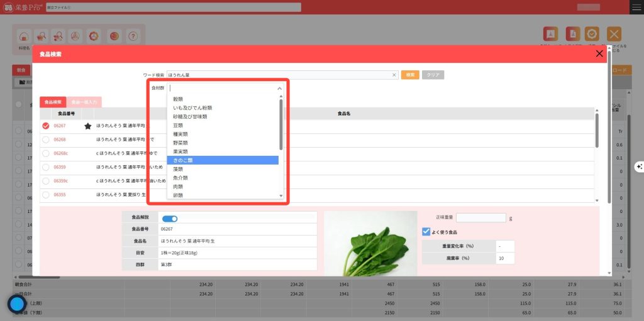Switch to the 食品一括入力 tab
The height and width of the screenshot is (321, 644).
pyautogui.click(x=84, y=102)
